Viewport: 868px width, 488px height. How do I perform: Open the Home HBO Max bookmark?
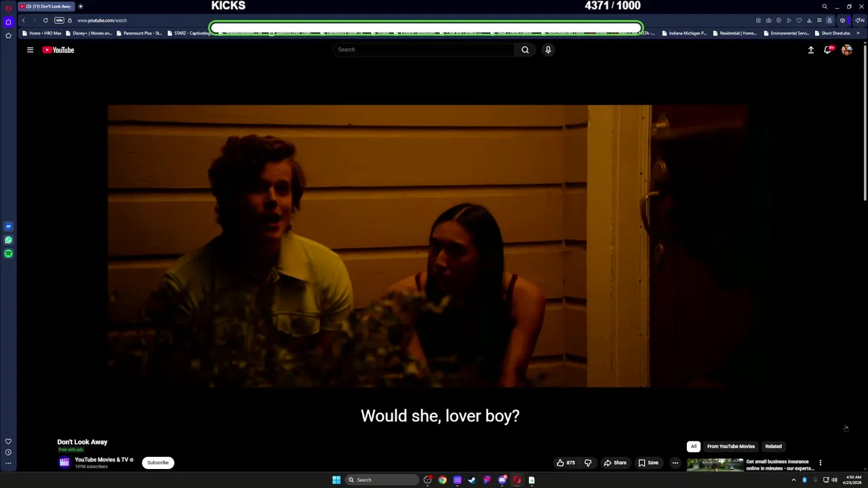41,33
